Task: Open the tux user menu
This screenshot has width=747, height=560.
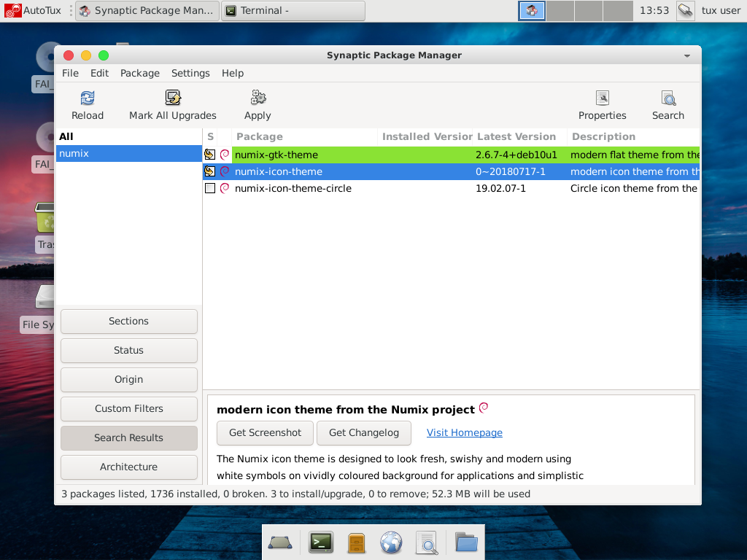Action: click(x=721, y=10)
